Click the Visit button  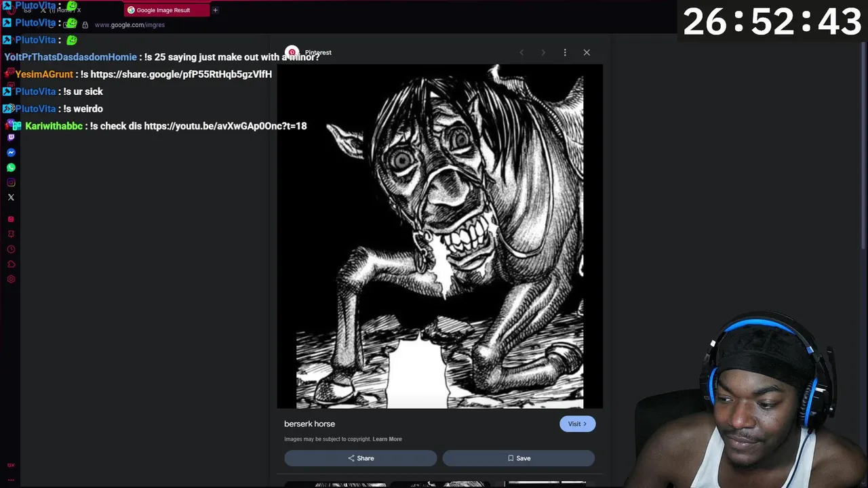pyautogui.click(x=577, y=424)
